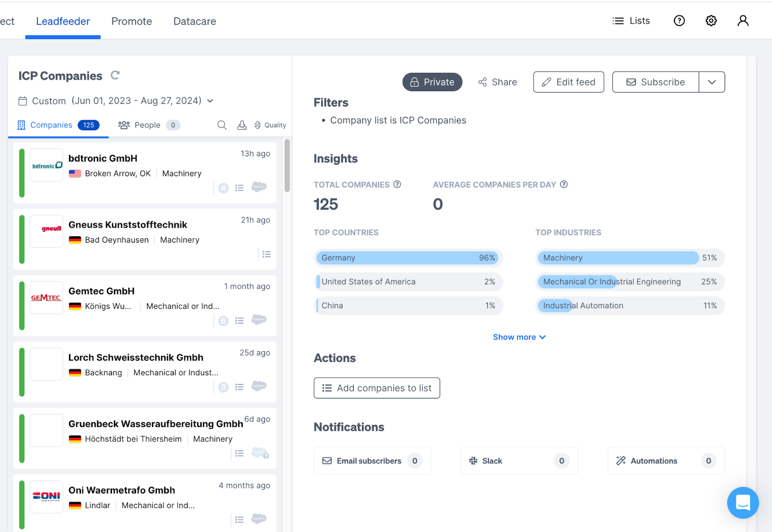
Task: Click Add companies to list button
Action: (x=377, y=388)
